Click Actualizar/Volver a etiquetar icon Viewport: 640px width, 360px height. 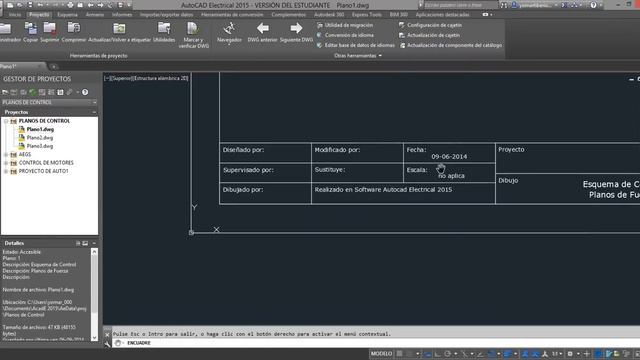click(x=119, y=29)
